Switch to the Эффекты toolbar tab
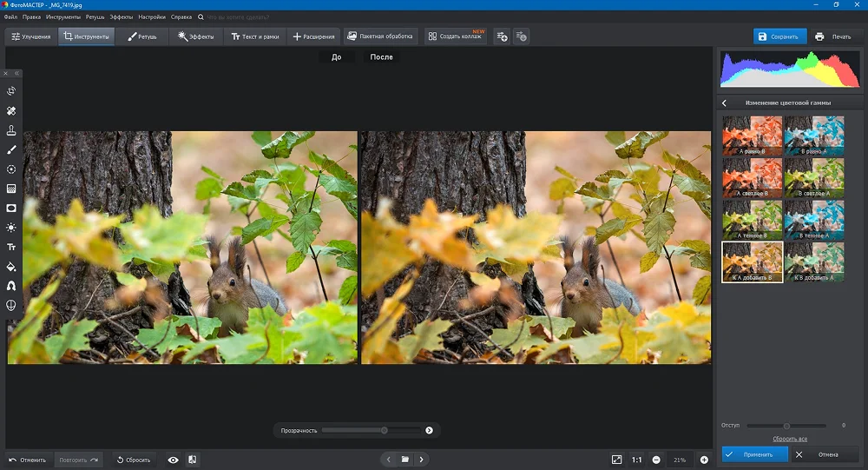868x470 pixels. coord(195,36)
